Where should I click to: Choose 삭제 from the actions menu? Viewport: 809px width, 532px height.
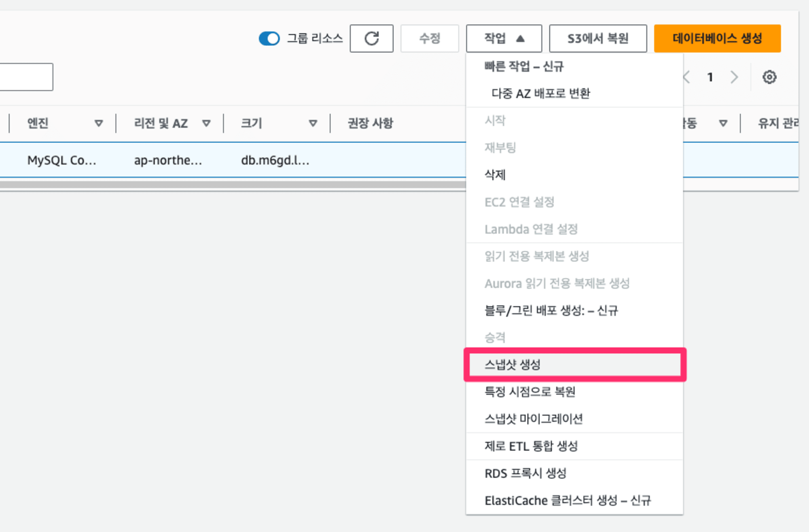(574, 175)
